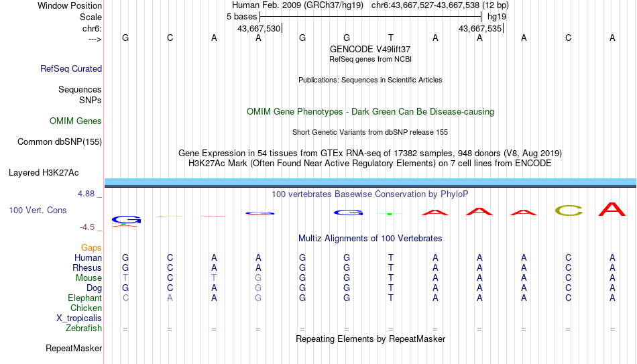The image size is (637, 364).
Task: Click the orange Gaps label
Action: coord(91,248)
